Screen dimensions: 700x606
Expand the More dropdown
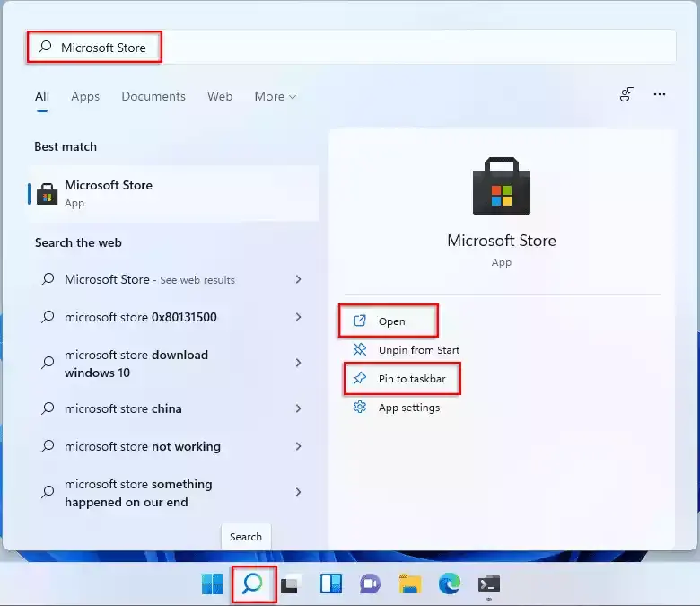(x=275, y=96)
